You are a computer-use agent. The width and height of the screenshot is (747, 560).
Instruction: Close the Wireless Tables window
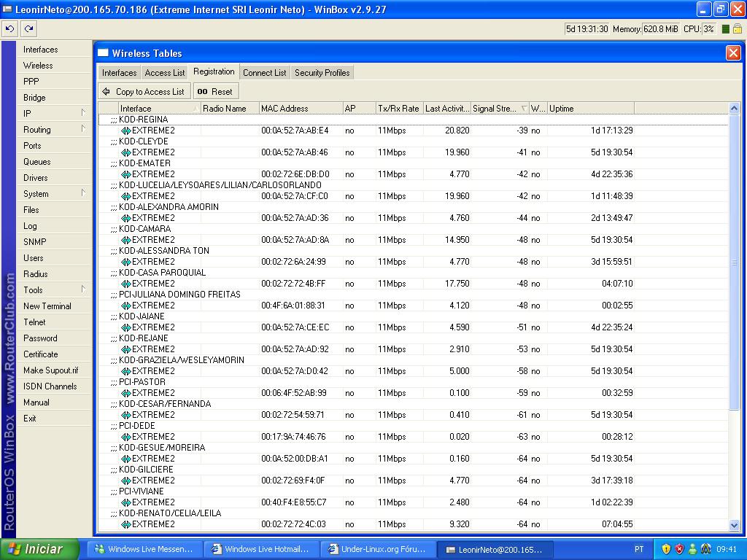point(732,52)
